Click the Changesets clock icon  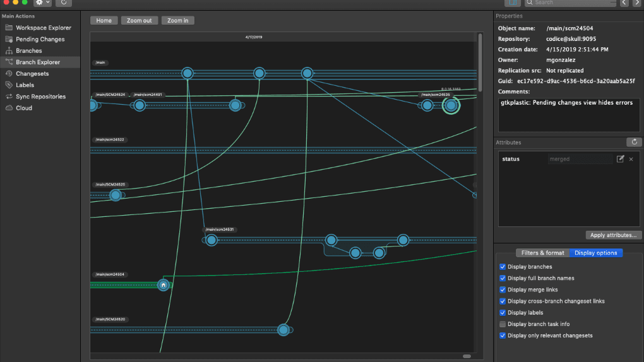(x=9, y=73)
